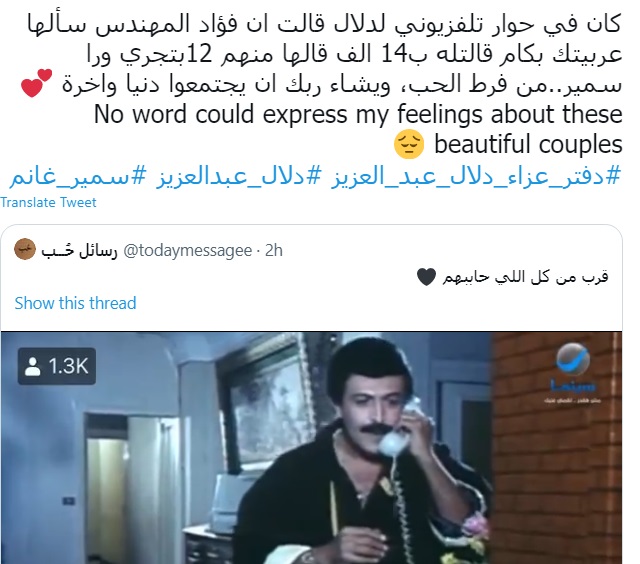Click the viewer person icon on video
Viewport: 640px width, 564px height.
point(32,366)
